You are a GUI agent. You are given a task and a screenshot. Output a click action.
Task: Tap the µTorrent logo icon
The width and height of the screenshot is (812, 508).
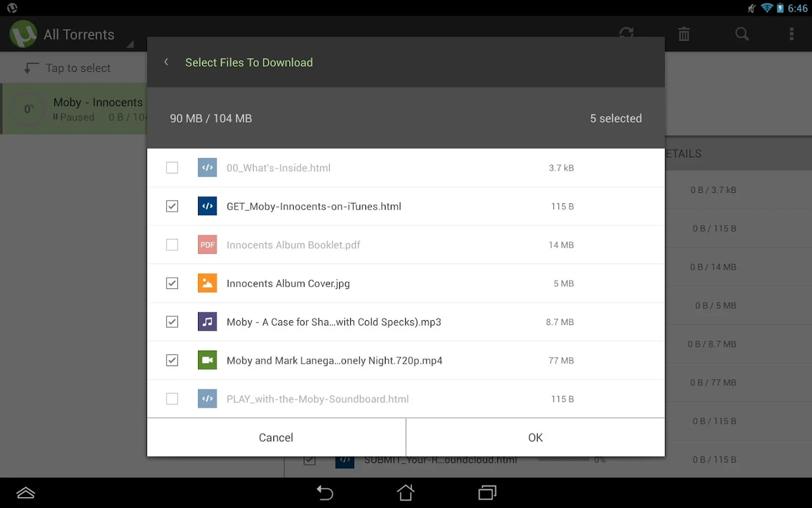23,34
